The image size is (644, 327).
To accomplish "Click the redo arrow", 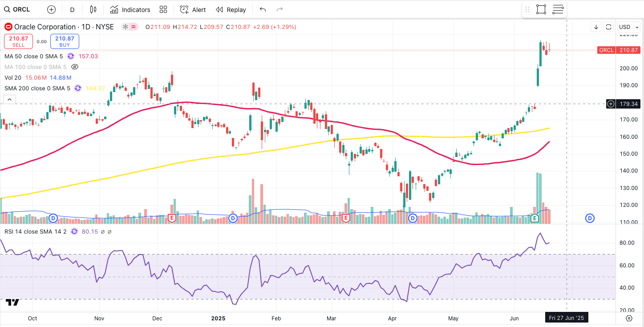I will click(279, 9).
